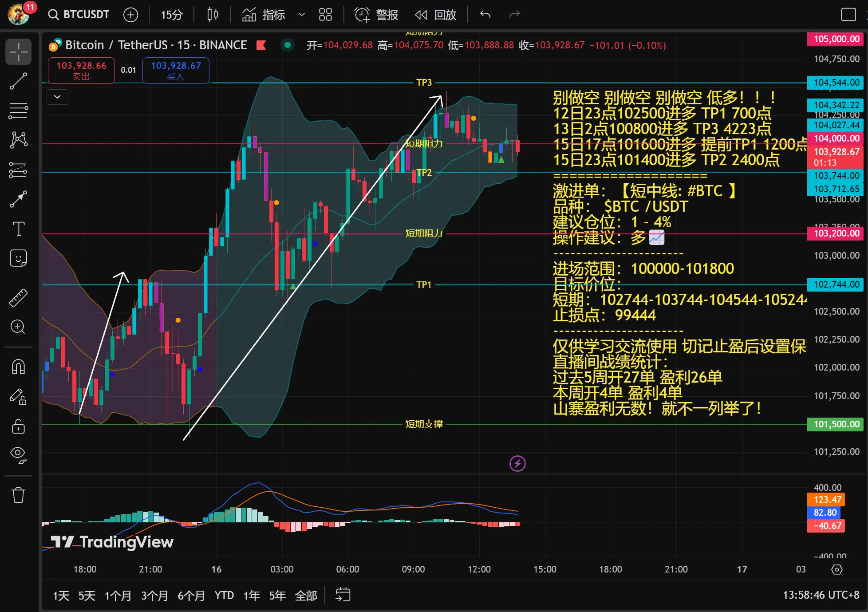Start 回放 bar replay mode
868x612 pixels.
click(x=435, y=15)
